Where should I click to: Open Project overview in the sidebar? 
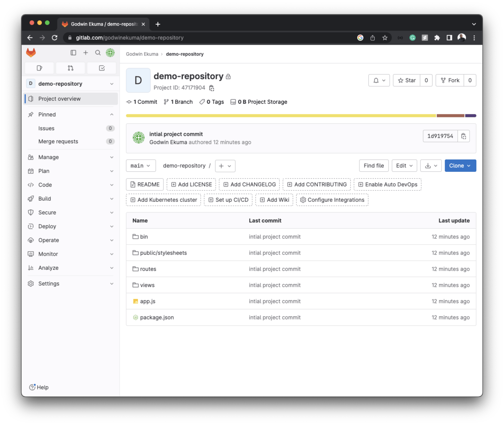(59, 99)
